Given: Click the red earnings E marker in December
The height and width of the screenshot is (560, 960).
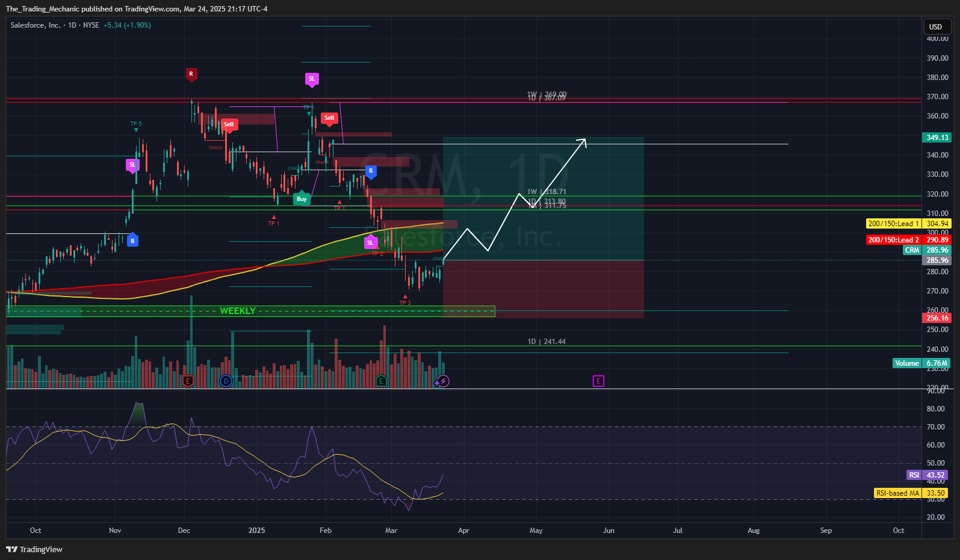Looking at the screenshot, I should (x=188, y=381).
